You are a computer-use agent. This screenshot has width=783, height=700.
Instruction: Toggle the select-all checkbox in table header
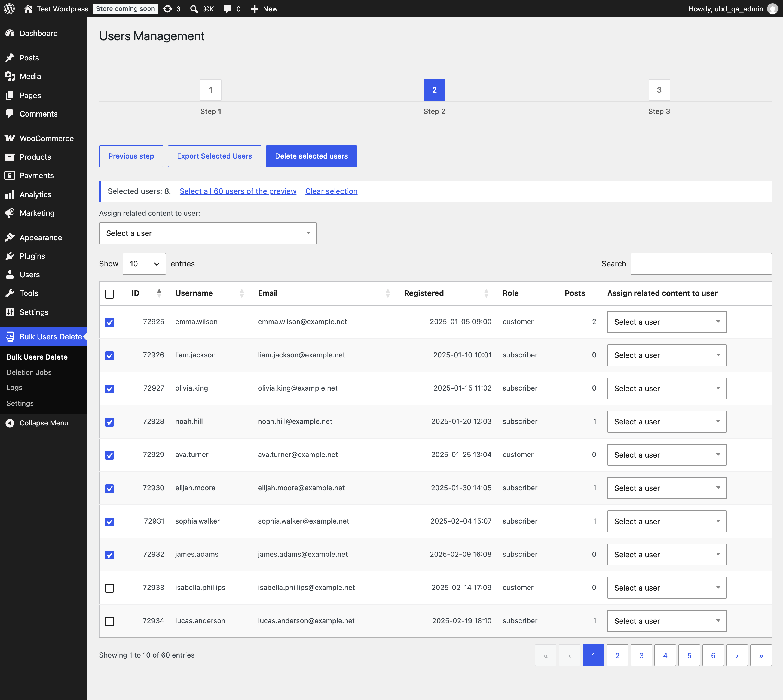tap(109, 294)
